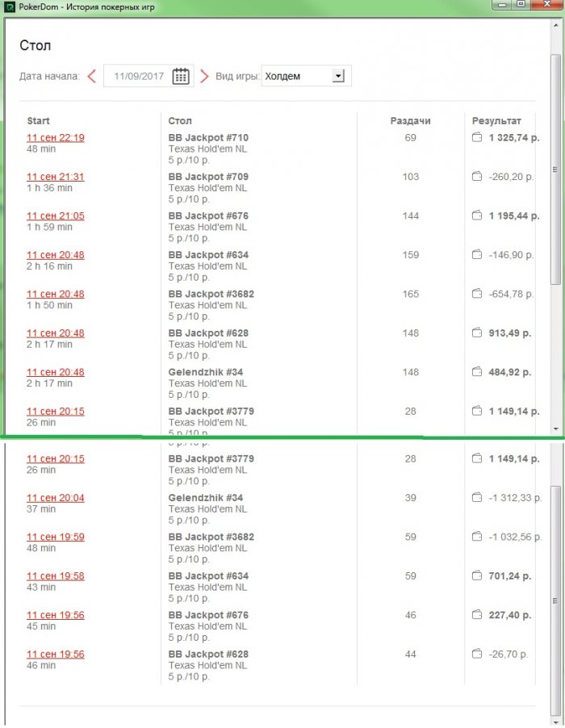565x728 pixels.
Task: Open session link 11 сен 20:04
Action: point(56,498)
